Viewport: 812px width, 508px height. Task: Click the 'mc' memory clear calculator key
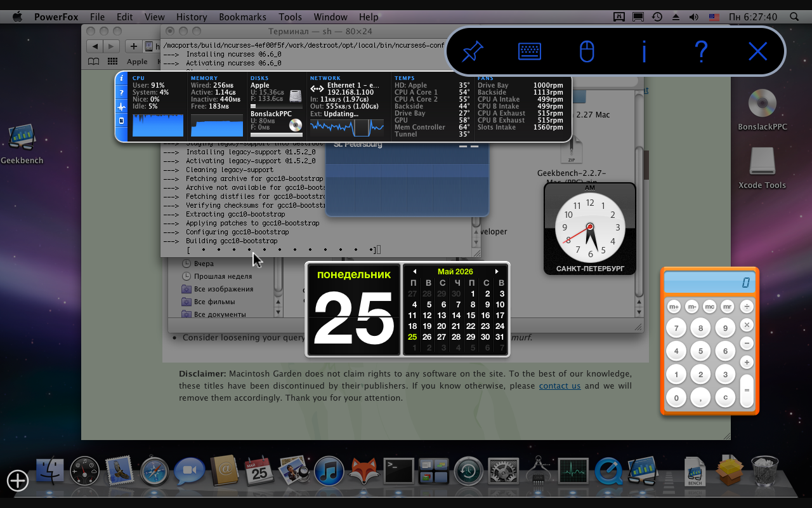(709, 307)
